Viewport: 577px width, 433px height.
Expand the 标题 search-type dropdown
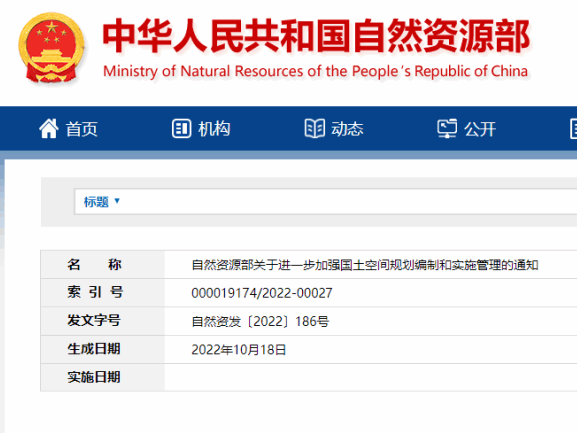point(102,202)
